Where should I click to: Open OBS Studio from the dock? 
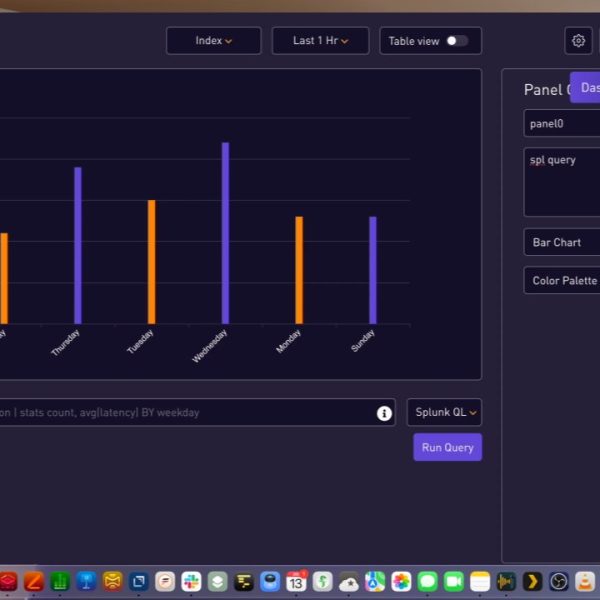[559, 582]
